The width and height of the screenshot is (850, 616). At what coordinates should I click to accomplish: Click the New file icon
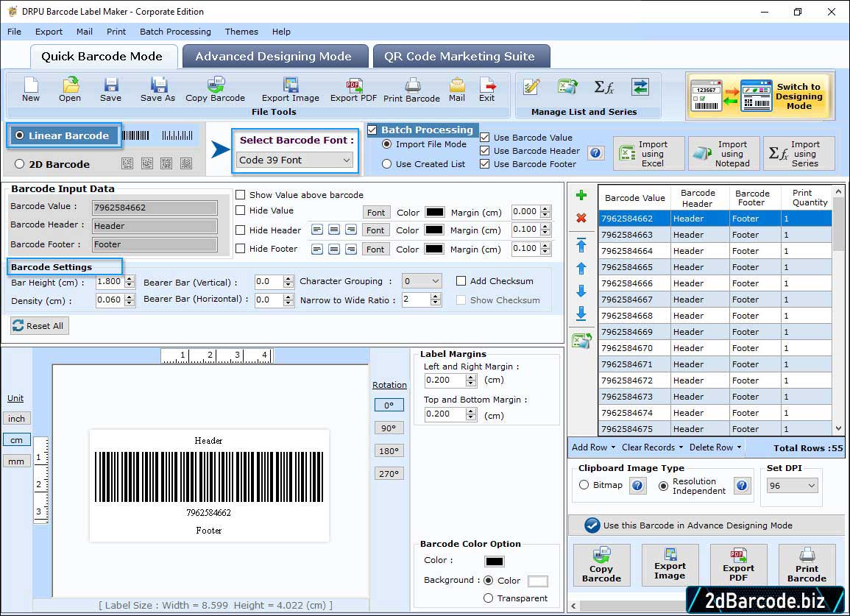tap(31, 90)
